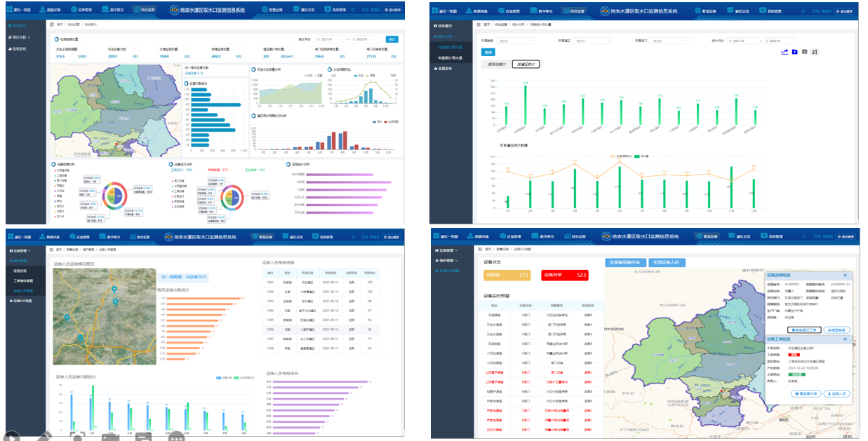Click the 智慧运维 gear icon in the bottom-right window
Viewport: 868px width, 441px height.
(x=697, y=236)
